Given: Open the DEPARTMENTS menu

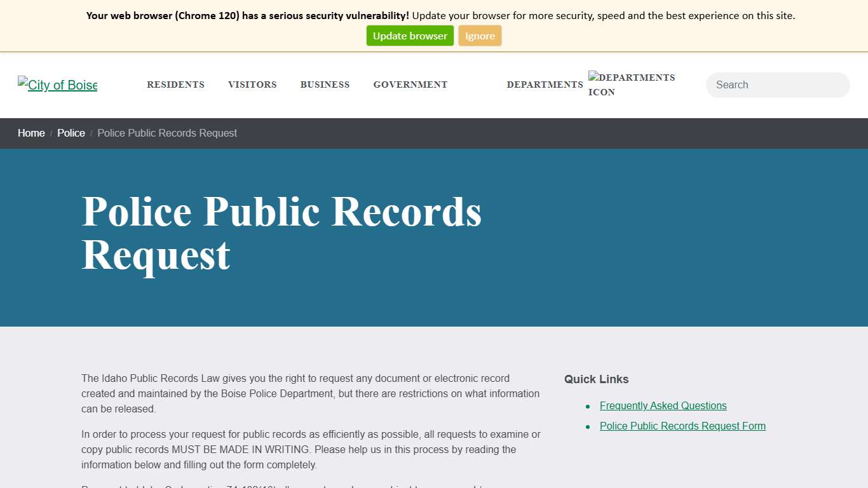Looking at the screenshot, I should coord(545,85).
